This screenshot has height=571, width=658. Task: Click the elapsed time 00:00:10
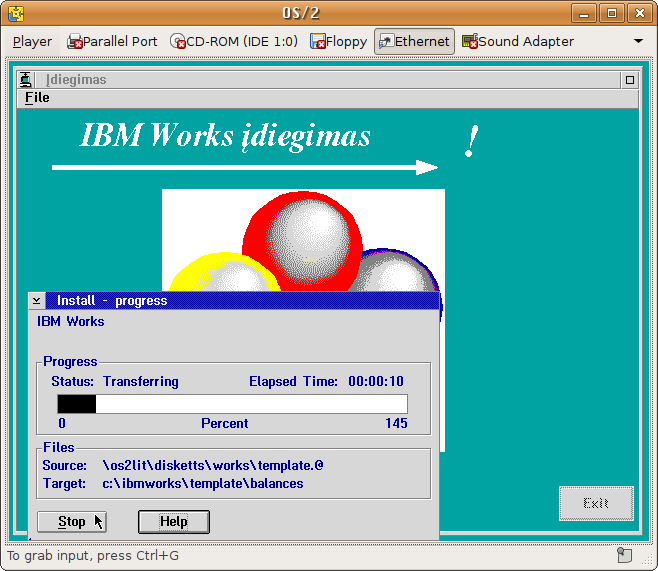click(x=376, y=381)
